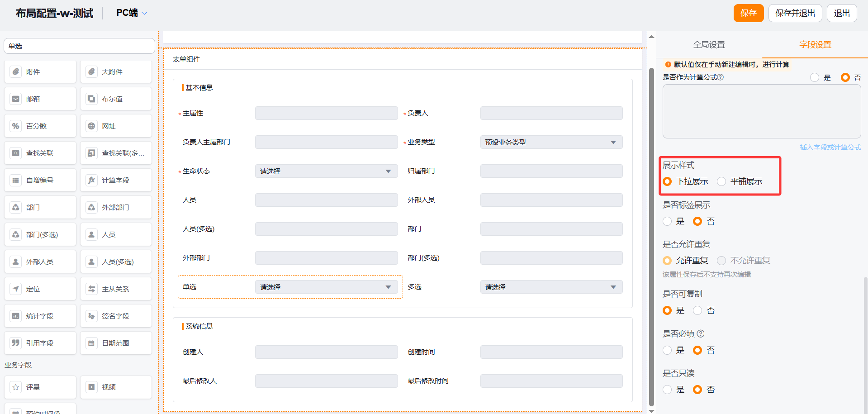
Task: Click the 定位 location arrow icon
Action: (16, 289)
